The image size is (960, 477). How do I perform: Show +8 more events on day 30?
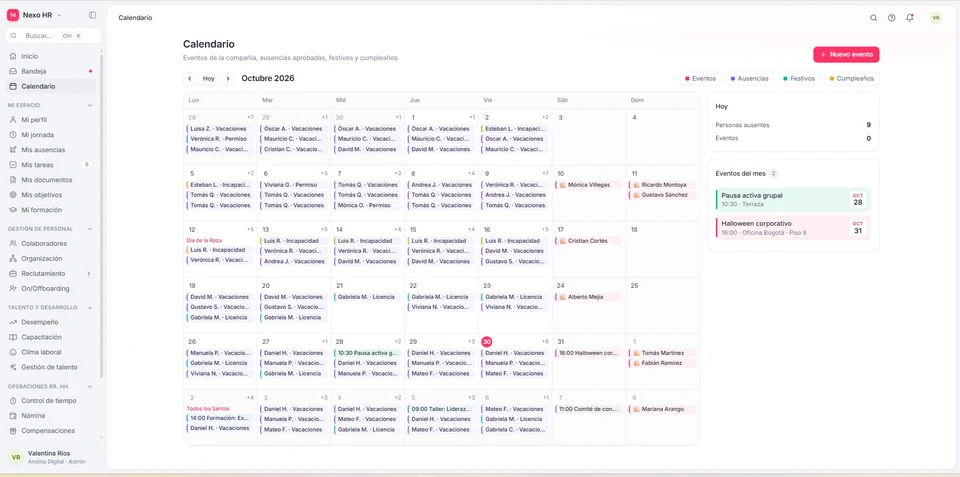coord(545,341)
